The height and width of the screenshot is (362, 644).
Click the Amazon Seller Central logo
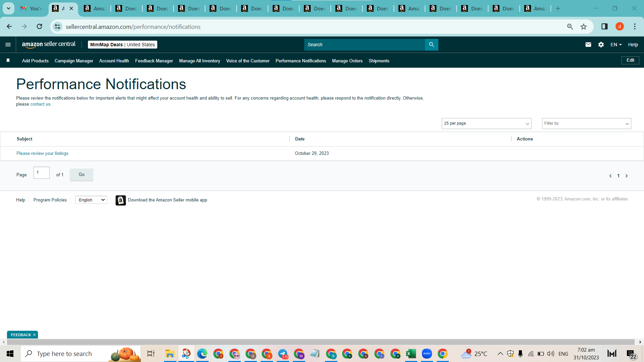click(x=49, y=45)
